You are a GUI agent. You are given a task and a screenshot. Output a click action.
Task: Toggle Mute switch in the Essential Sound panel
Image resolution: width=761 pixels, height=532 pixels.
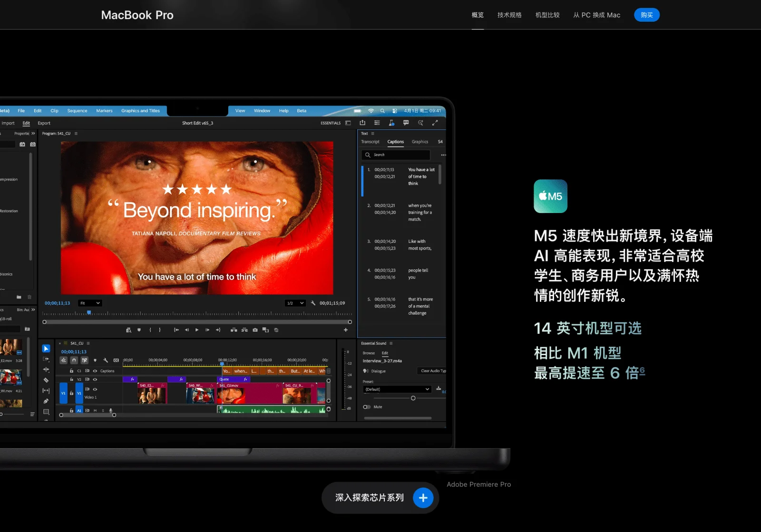coord(366,407)
